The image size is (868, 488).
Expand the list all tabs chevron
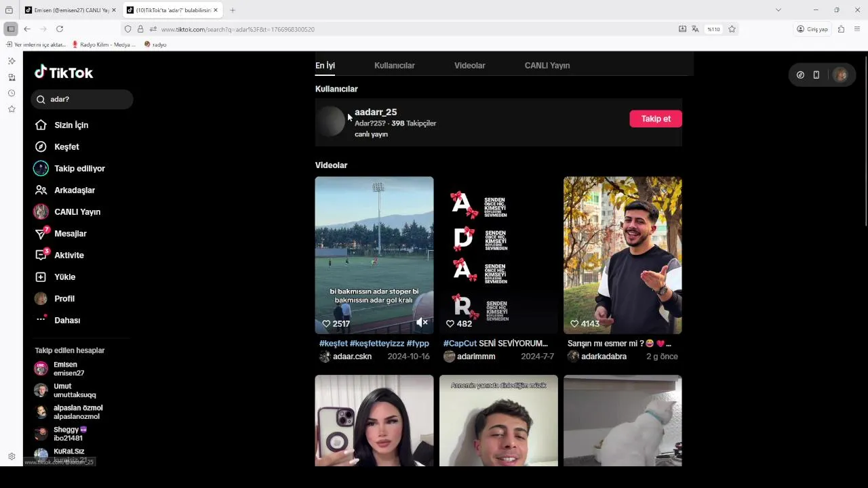[778, 10]
